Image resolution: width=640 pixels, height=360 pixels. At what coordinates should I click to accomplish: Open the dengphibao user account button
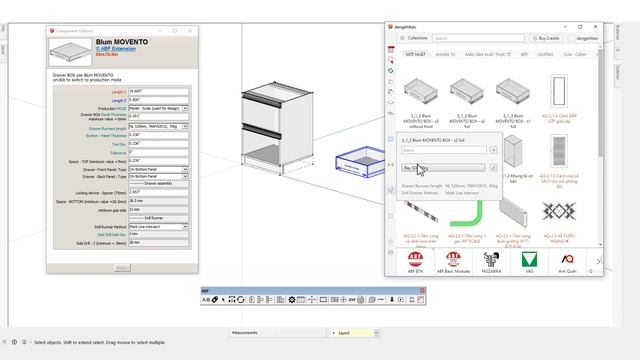584,38
